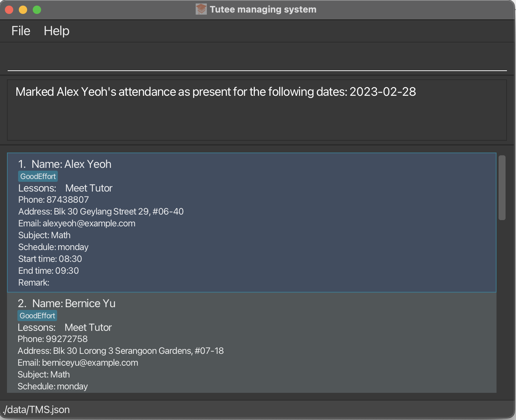Click Alex Yeoh's Subject: Math line
The width and height of the screenshot is (516, 420).
coord(44,235)
